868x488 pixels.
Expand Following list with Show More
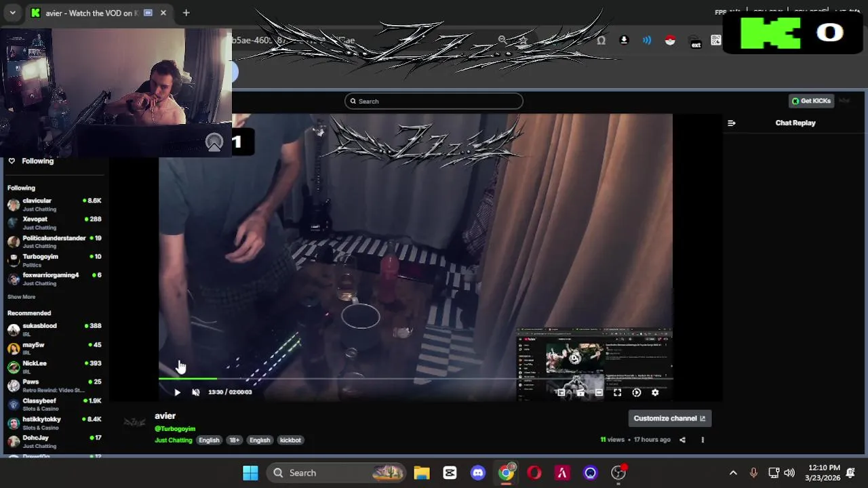(x=21, y=297)
